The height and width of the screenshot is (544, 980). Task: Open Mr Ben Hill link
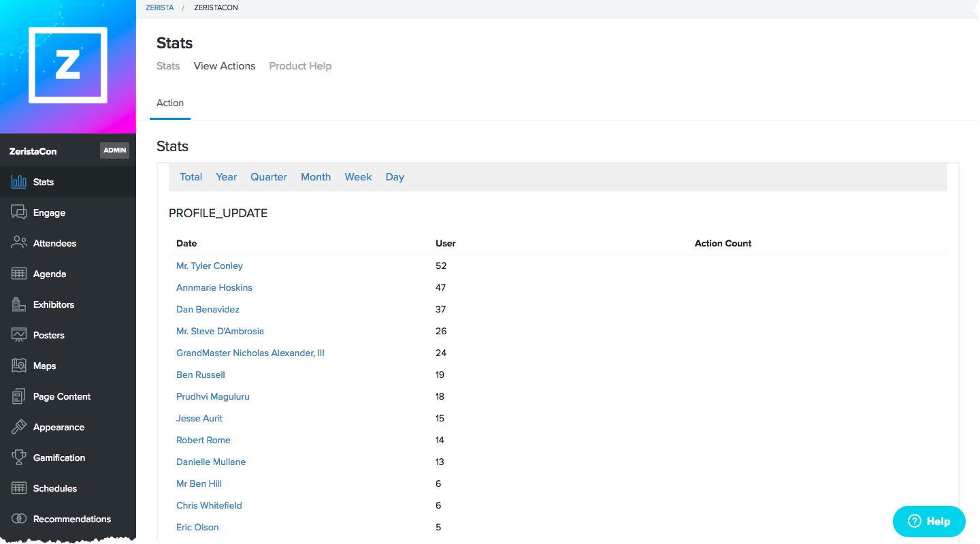(x=199, y=483)
